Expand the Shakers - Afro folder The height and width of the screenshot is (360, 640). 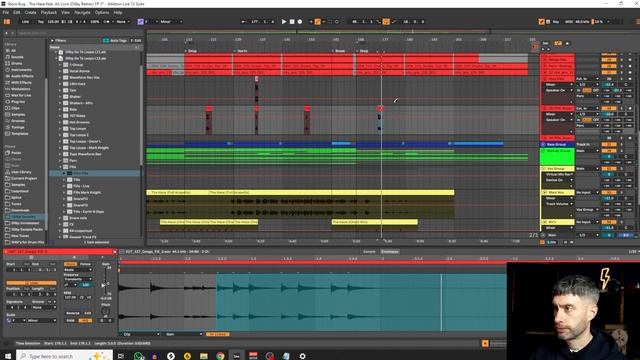point(60,103)
